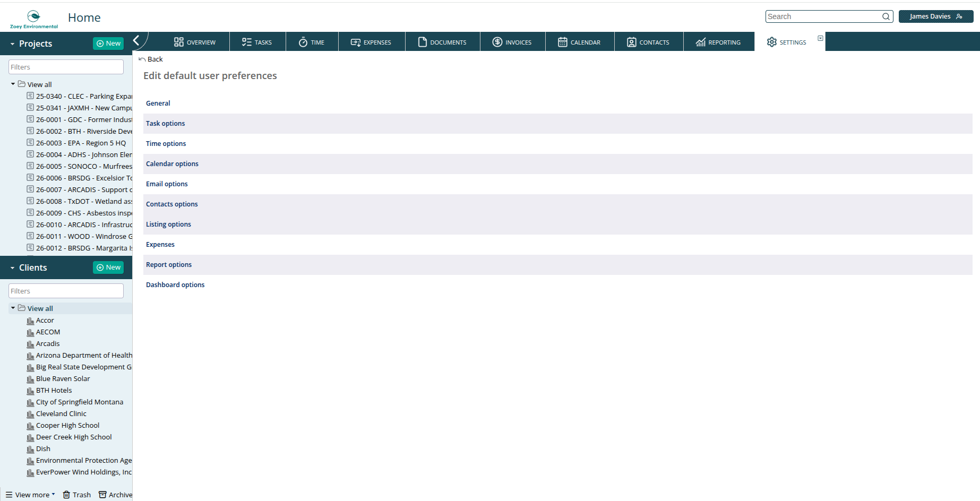Click the Calendar icon in navigation
This screenshot has height=501, width=980.
tap(563, 42)
